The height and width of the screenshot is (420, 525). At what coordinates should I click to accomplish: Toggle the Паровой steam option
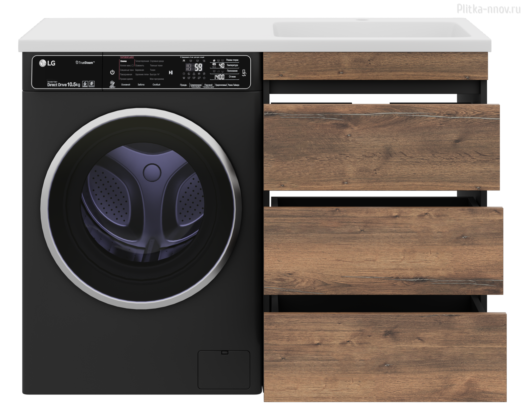[x=208, y=85]
